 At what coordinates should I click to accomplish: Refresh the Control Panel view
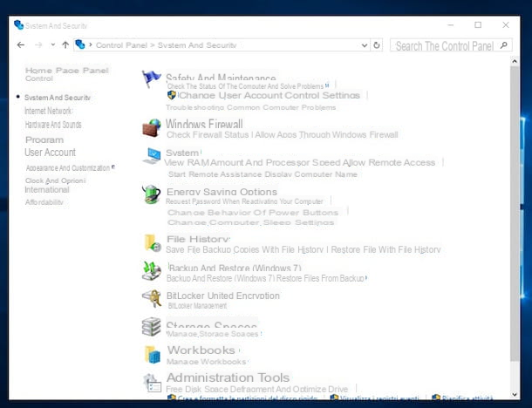click(377, 45)
